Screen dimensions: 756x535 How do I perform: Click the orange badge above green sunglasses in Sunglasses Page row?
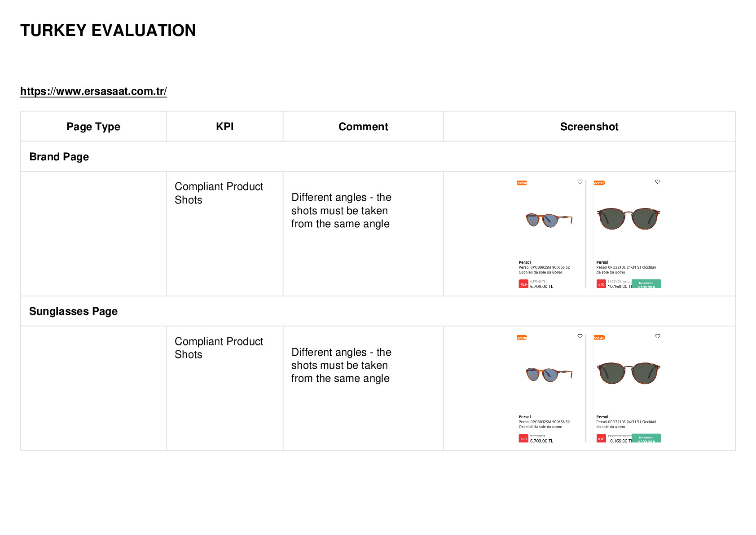click(599, 337)
